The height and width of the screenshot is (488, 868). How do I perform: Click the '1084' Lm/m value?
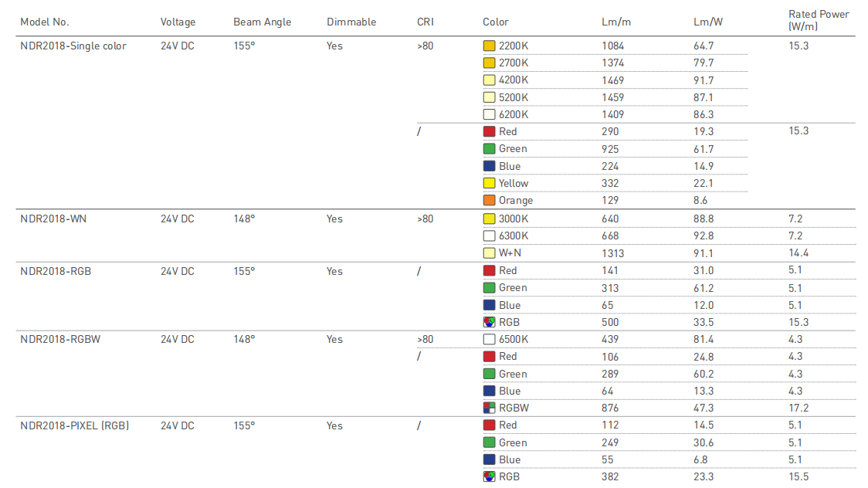(x=613, y=46)
